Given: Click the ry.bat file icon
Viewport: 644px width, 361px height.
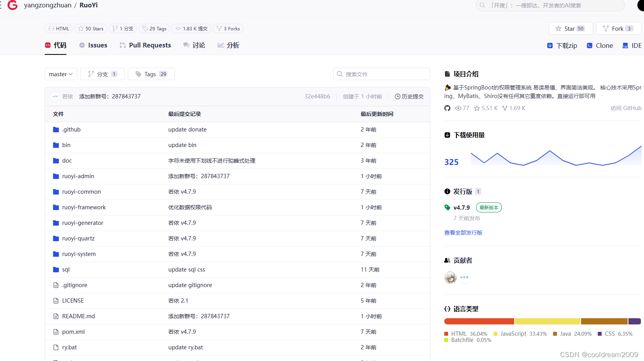Looking at the screenshot, I should (x=56, y=347).
